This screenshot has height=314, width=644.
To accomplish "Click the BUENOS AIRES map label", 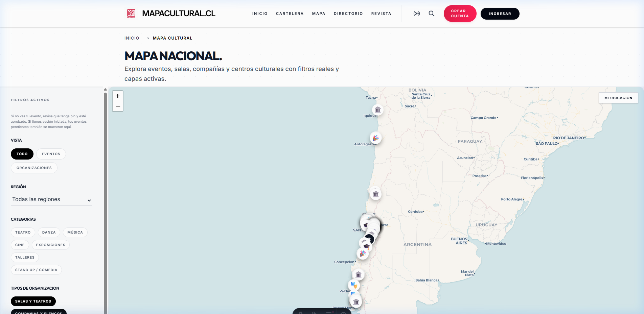I will pyautogui.click(x=459, y=241).
